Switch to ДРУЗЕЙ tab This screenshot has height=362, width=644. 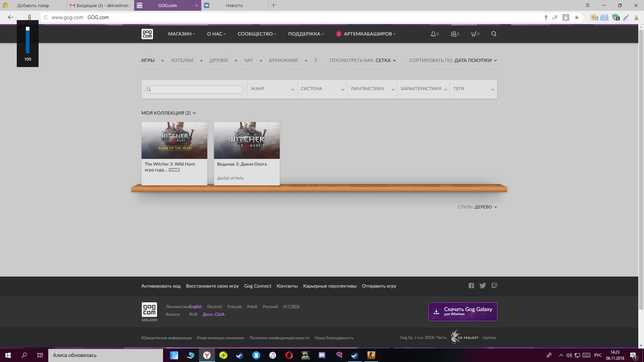pyautogui.click(x=219, y=60)
